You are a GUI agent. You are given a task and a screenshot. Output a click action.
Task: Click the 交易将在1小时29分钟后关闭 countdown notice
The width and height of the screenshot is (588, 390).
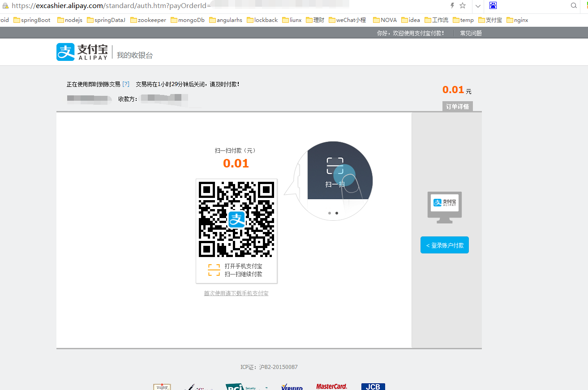(x=187, y=84)
